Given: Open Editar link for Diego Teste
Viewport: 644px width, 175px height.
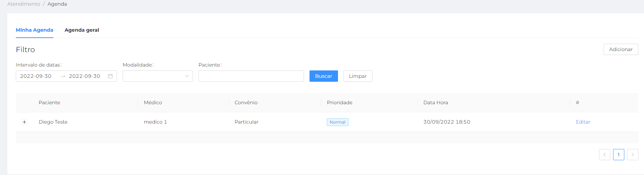Looking at the screenshot, I should point(583,122).
